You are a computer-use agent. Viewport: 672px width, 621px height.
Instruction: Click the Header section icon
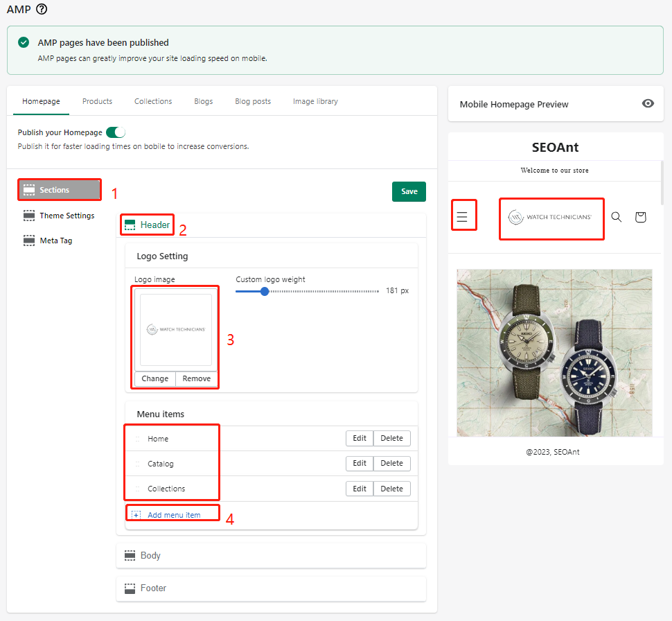pos(130,225)
